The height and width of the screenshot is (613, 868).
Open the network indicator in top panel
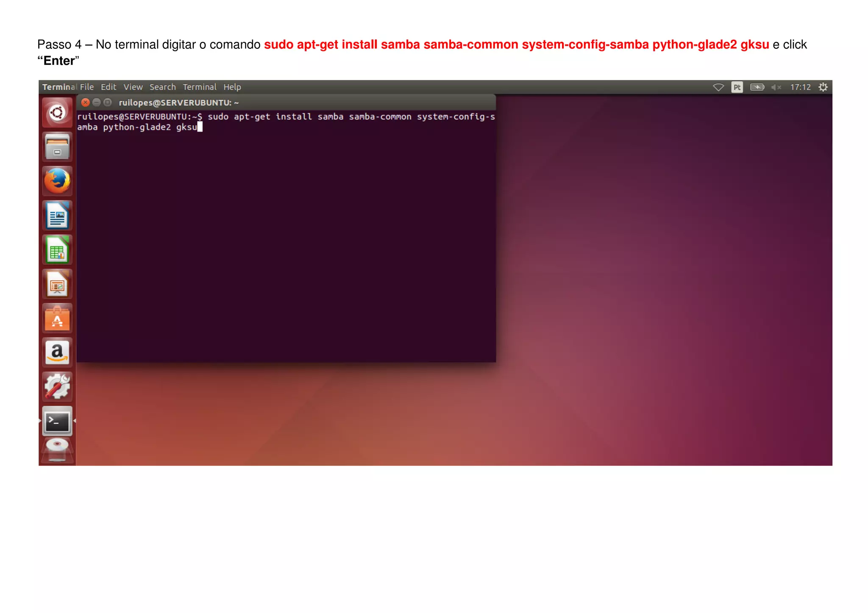(x=718, y=87)
